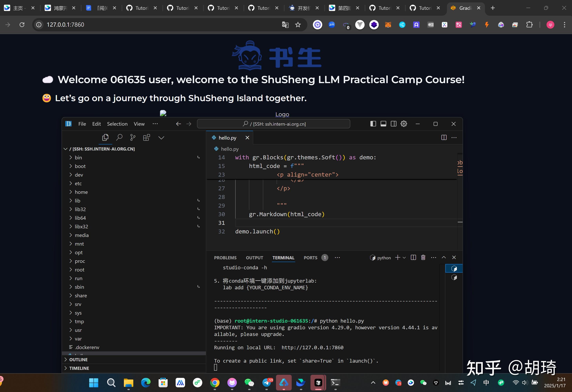
Task: Maximize the terminal panel size chevron
Action: click(x=444, y=257)
